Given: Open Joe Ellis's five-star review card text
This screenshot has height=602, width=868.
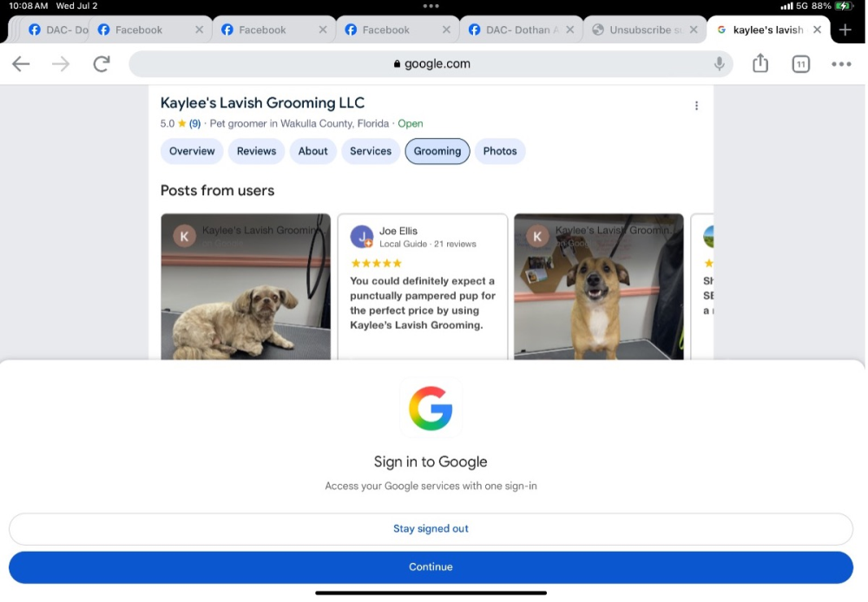Looking at the screenshot, I should point(423,303).
